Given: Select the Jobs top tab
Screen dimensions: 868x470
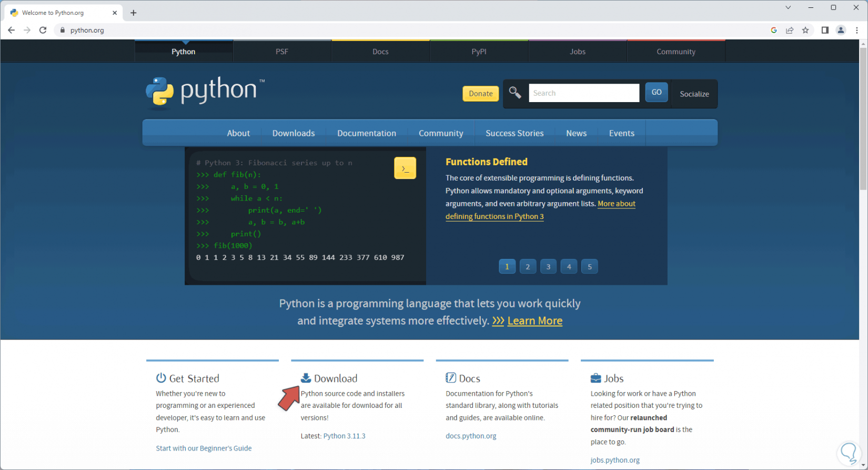Looking at the screenshot, I should (578, 52).
